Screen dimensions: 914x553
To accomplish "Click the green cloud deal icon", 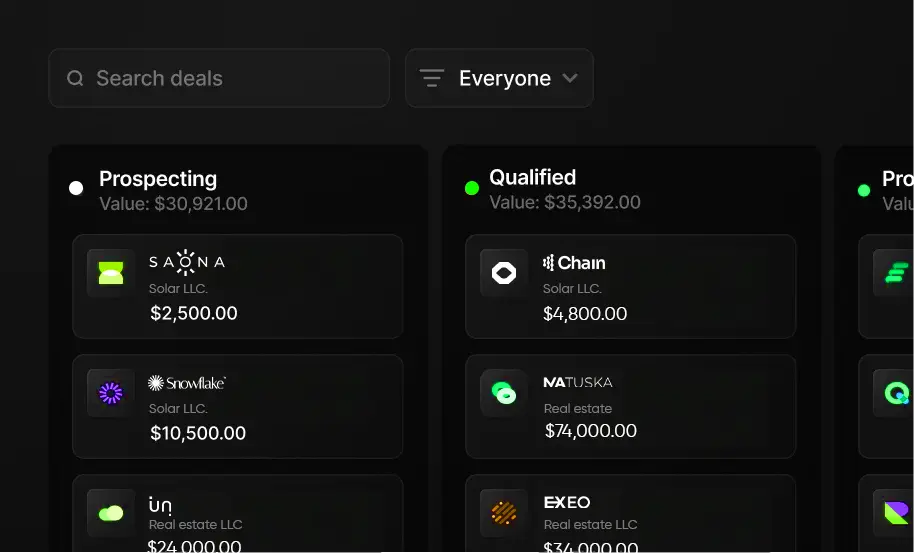I will click(x=111, y=513).
